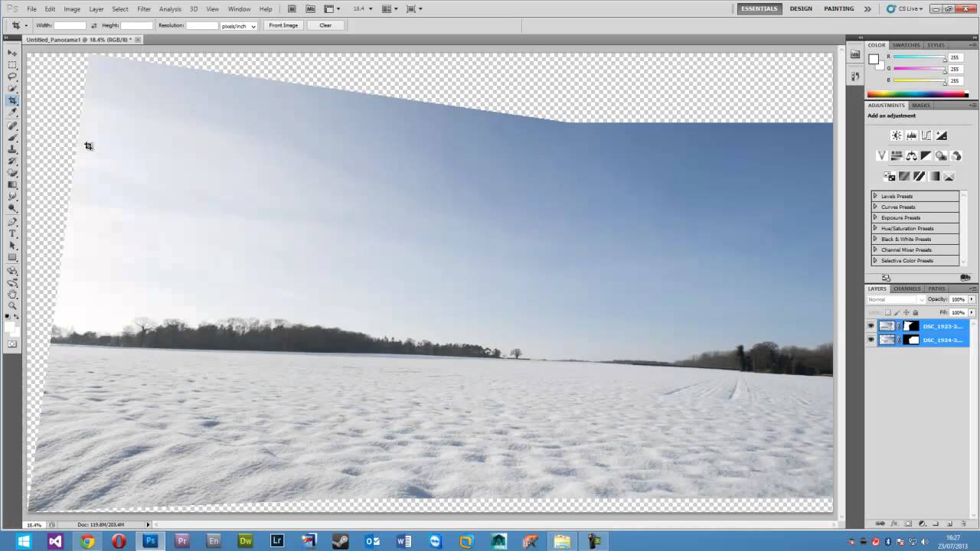Image resolution: width=980 pixels, height=551 pixels.
Task: Switch to the Swatches tab
Action: 906,45
